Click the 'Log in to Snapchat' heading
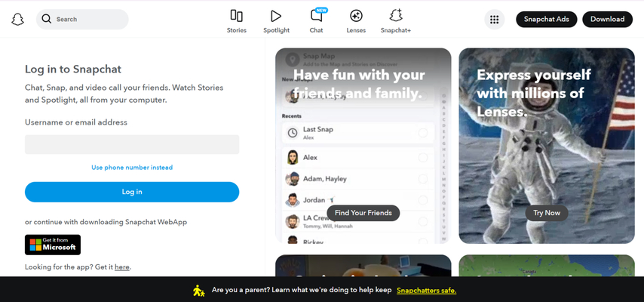The image size is (644, 302). pos(73,69)
